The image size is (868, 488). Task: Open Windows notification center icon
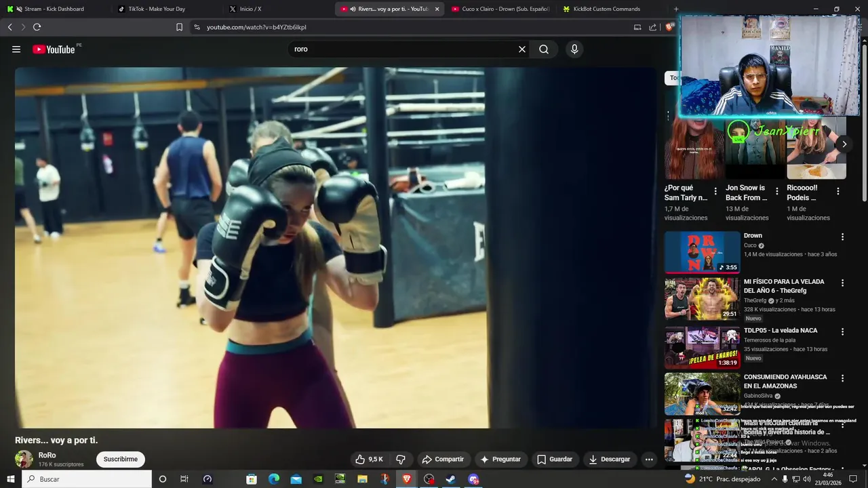pos(853,479)
